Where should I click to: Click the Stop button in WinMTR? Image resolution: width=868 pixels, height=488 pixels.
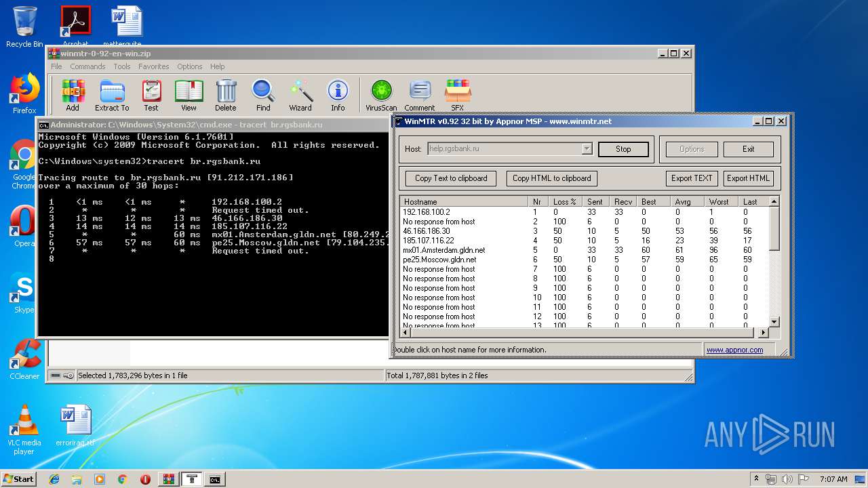[623, 149]
